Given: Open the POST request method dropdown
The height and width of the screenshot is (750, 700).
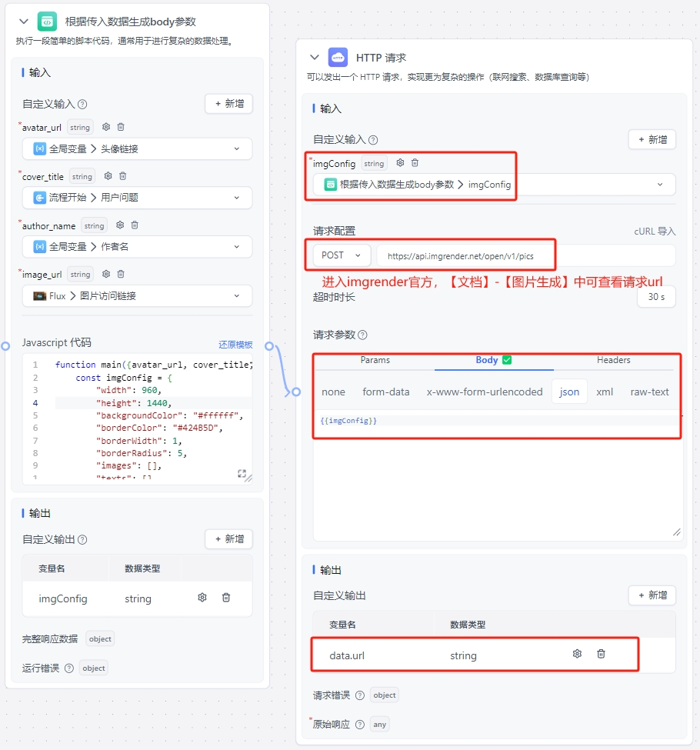Looking at the screenshot, I should [342, 255].
